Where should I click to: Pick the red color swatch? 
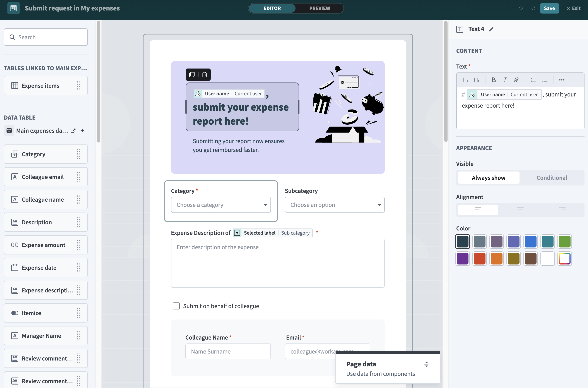coord(479,258)
